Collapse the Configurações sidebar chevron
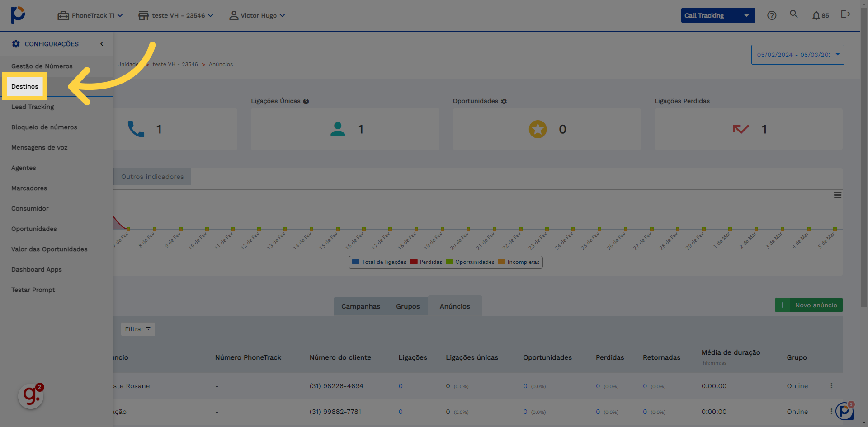868x427 pixels. (102, 44)
